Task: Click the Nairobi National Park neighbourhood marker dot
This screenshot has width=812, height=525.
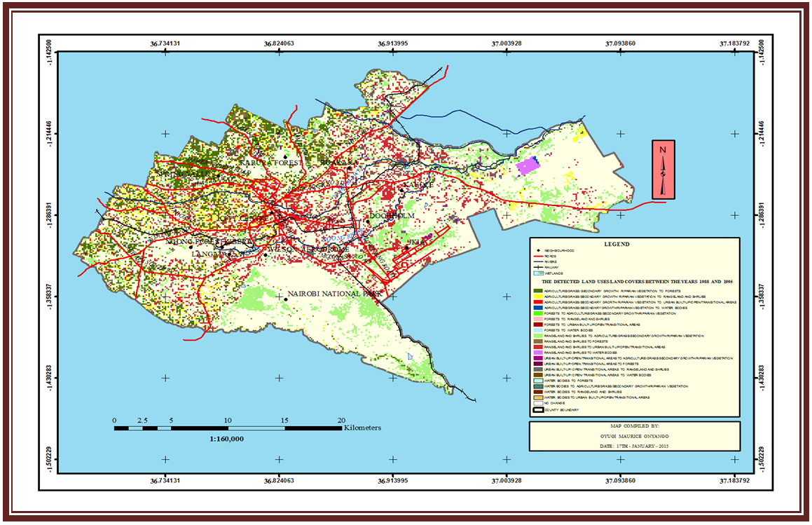Action: [286, 299]
